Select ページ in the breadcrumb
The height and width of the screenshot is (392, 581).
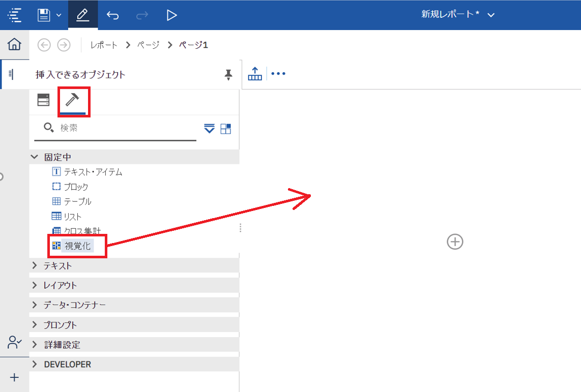[x=148, y=45]
